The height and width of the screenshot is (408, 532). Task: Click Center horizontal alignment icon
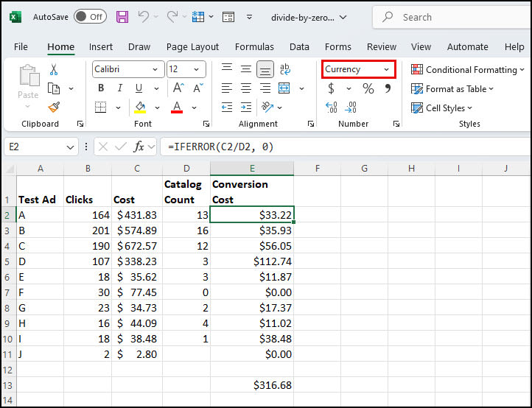[x=246, y=88]
